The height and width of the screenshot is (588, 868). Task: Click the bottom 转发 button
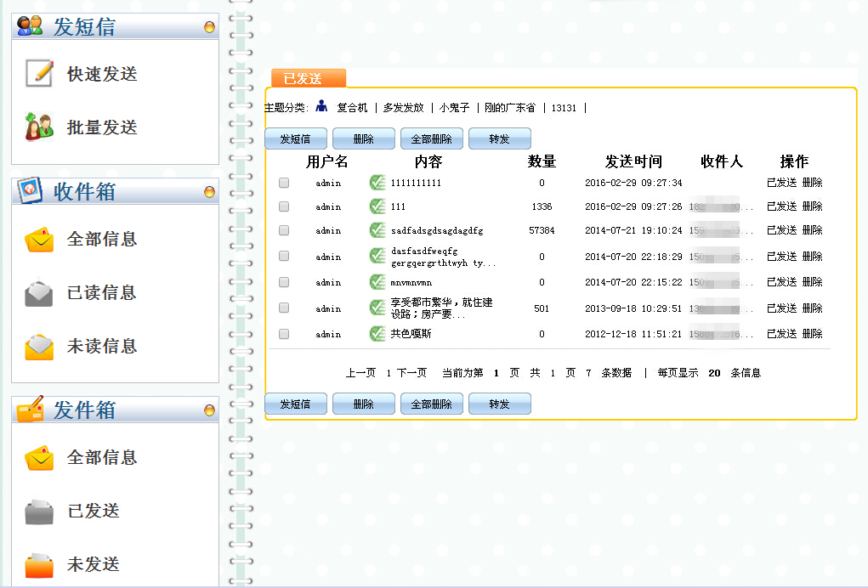pos(500,404)
